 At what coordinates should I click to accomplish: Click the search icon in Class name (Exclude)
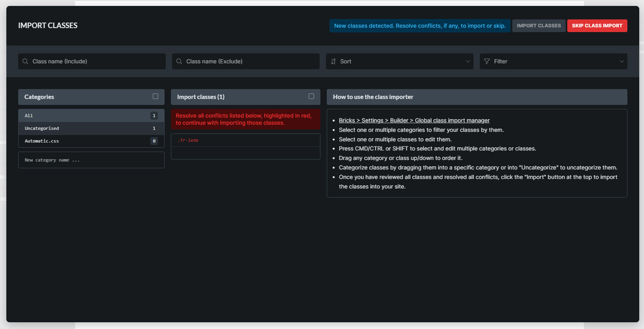(179, 61)
